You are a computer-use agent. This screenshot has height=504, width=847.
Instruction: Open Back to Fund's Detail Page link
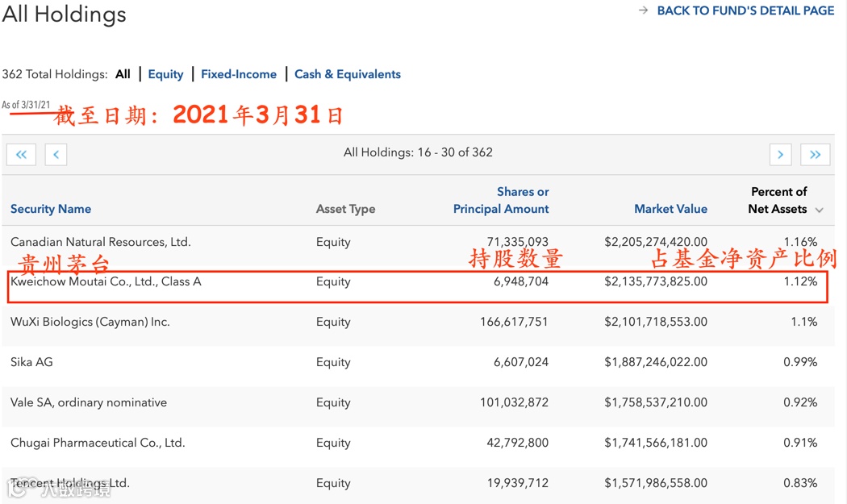click(x=745, y=10)
